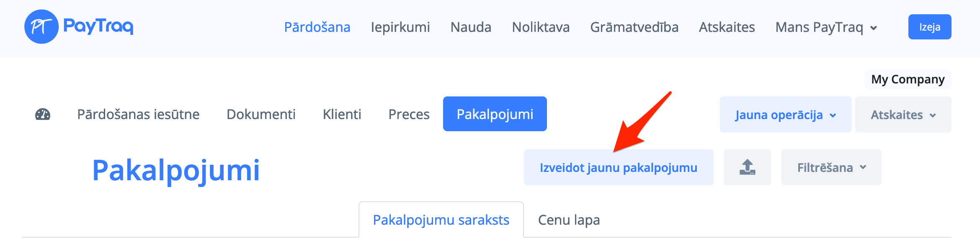Go to the Klienti tab

pos(342,114)
